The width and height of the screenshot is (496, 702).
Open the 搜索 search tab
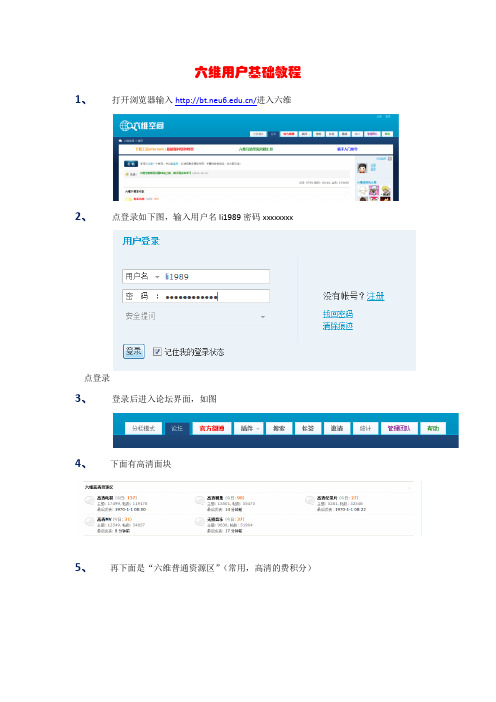pos(279,428)
